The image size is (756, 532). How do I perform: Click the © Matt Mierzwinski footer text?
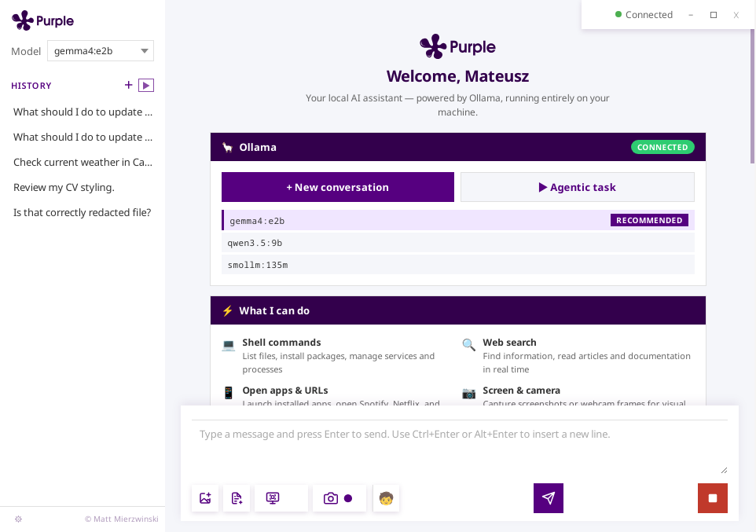(122, 519)
